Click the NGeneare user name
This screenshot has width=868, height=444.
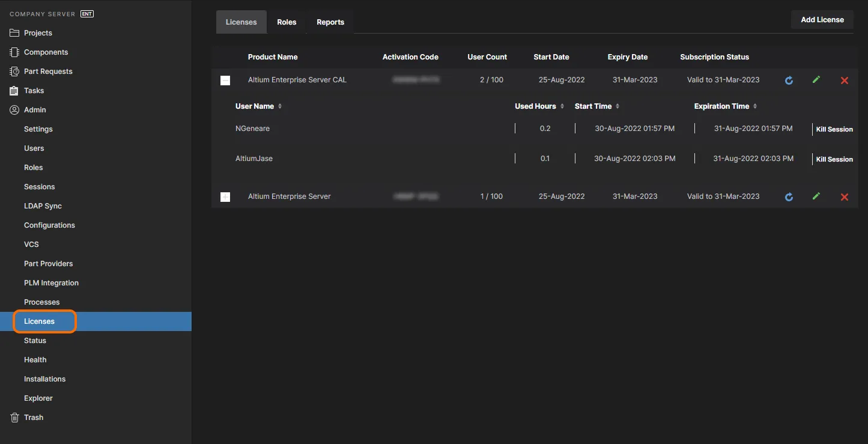point(253,129)
